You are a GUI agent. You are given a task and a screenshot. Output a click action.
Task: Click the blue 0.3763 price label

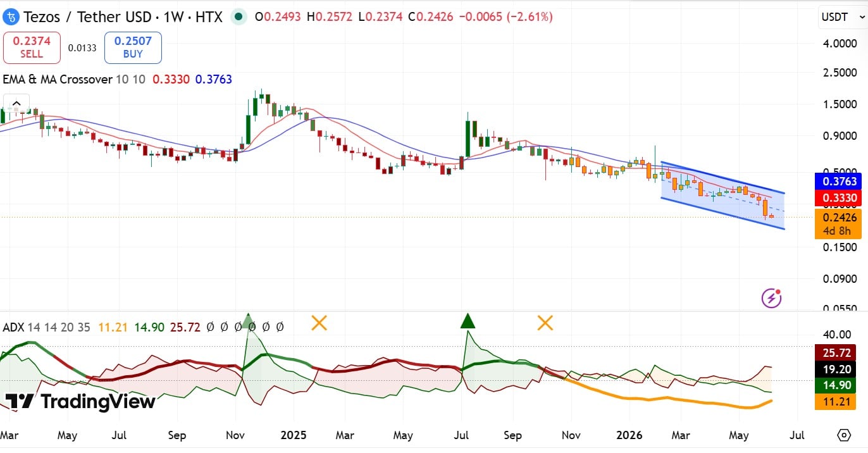[840, 182]
